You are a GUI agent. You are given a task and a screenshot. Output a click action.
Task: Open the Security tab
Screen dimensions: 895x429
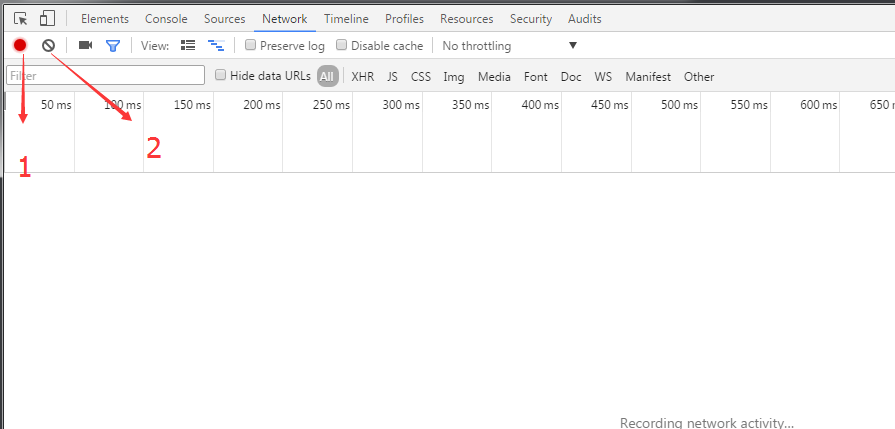[530, 19]
